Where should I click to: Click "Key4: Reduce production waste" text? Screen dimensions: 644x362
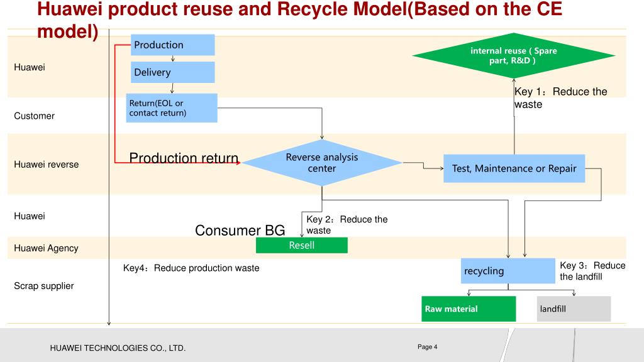click(x=191, y=268)
